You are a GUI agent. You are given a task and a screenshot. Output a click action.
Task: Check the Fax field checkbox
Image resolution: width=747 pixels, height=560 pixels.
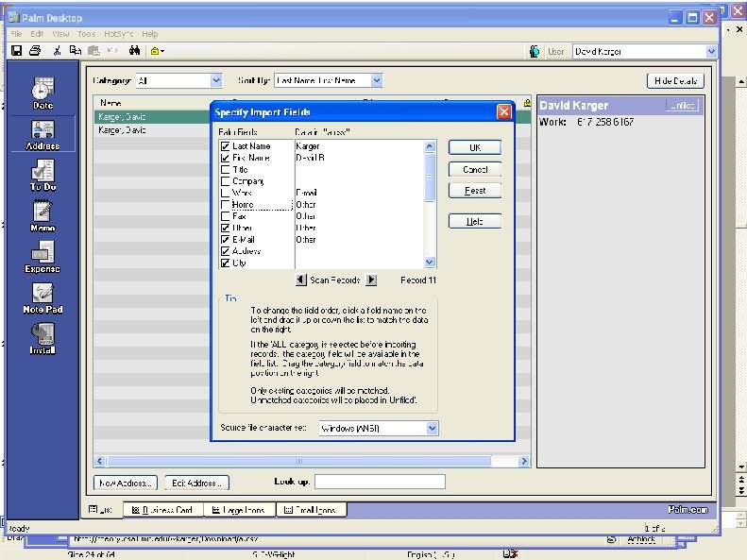(x=226, y=216)
